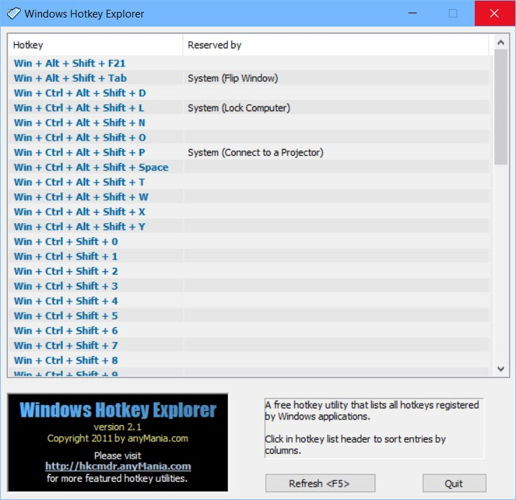Click the scroll down arrow of the list
Viewport: 516px width, 500px height.
500,369
